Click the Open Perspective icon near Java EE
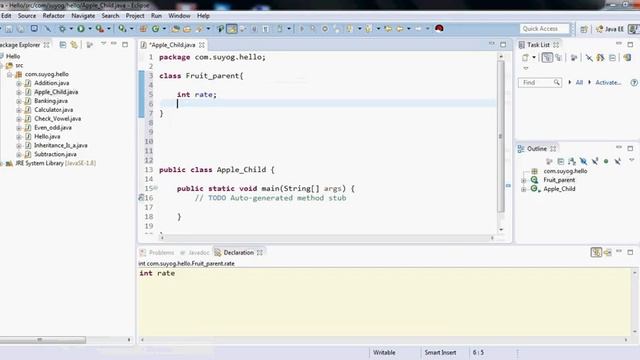The image size is (640, 360). pos(584,29)
